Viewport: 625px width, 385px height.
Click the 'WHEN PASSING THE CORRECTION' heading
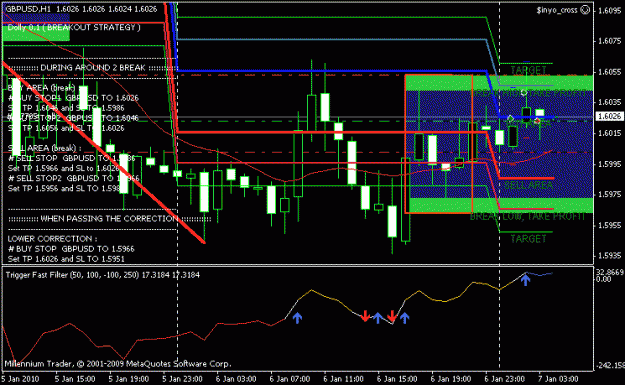point(110,218)
